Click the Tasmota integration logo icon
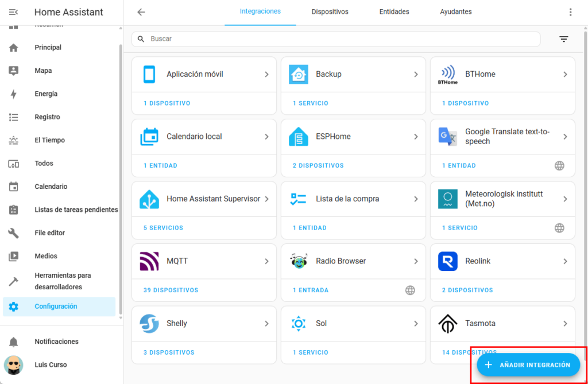588x384 pixels. pyautogui.click(x=448, y=323)
